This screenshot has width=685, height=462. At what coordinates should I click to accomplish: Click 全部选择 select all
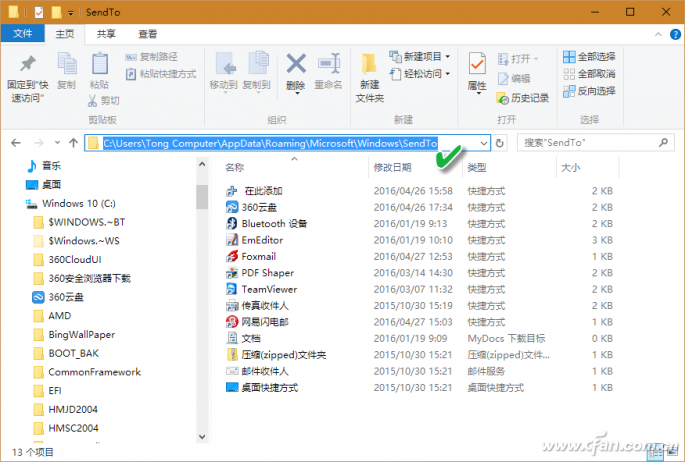coord(589,57)
